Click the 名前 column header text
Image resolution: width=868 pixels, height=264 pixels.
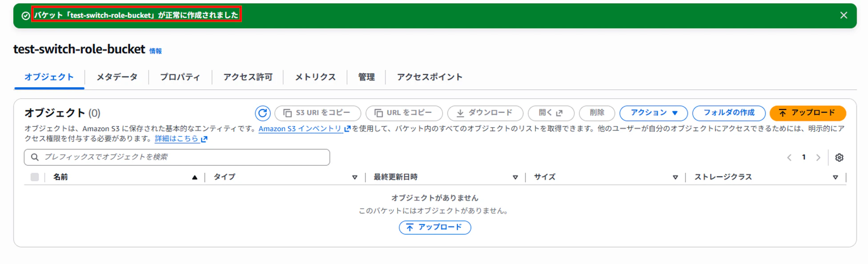point(60,177)
